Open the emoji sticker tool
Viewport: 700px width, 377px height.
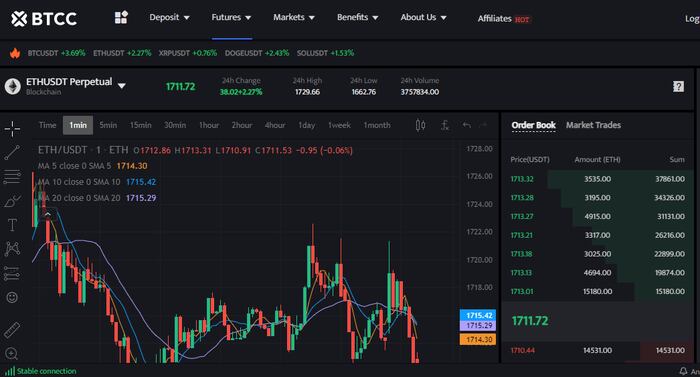pos(12,297)
